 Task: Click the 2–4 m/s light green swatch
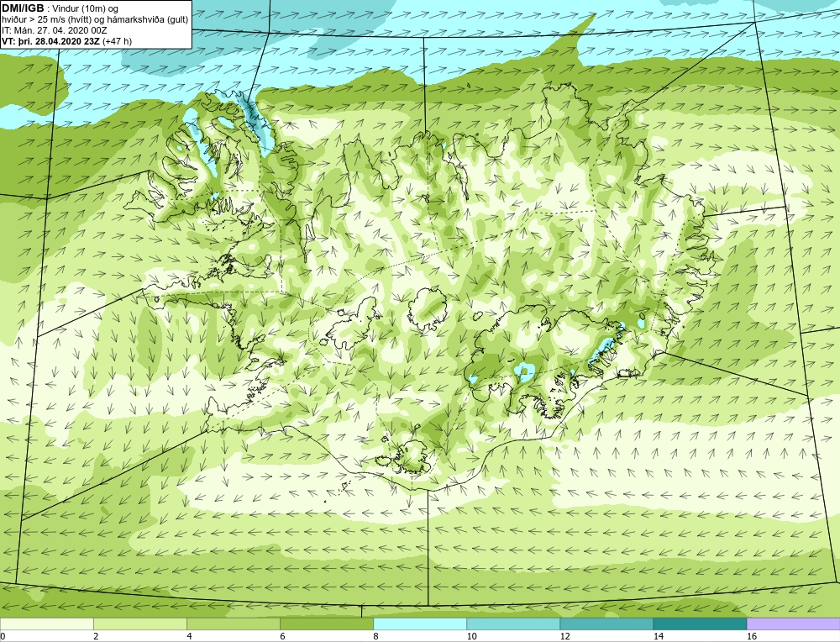point(139,624)
